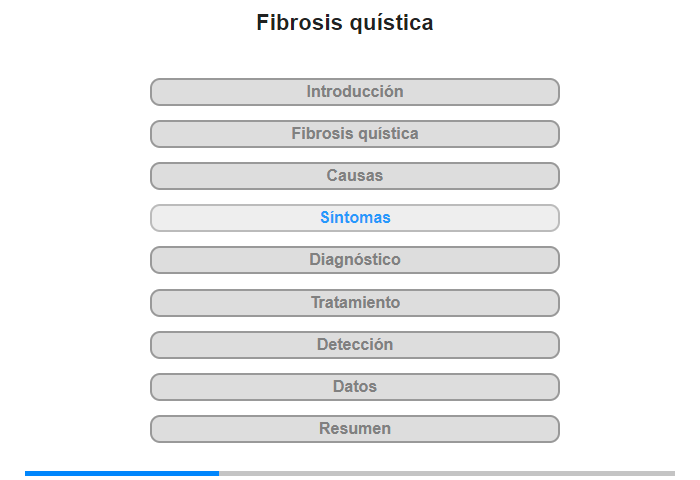Navigate to Causas chapter

(355, 176)
